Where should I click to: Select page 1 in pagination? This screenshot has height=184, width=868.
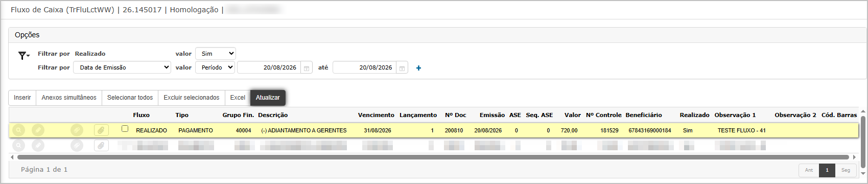[x=827, y=170]
